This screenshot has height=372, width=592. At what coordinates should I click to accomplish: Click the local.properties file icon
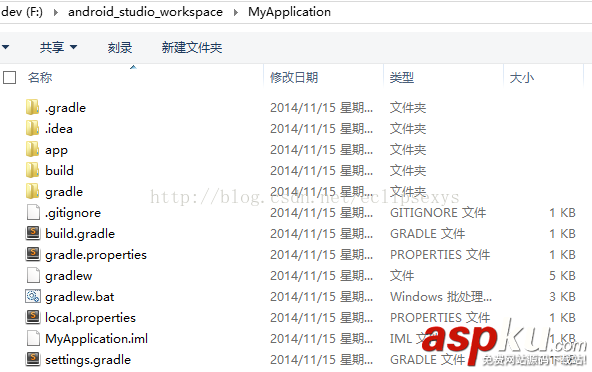33,317
